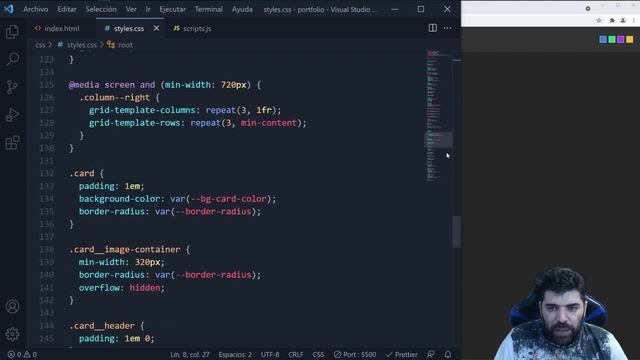Open the Extensions view

pos(12,143)
